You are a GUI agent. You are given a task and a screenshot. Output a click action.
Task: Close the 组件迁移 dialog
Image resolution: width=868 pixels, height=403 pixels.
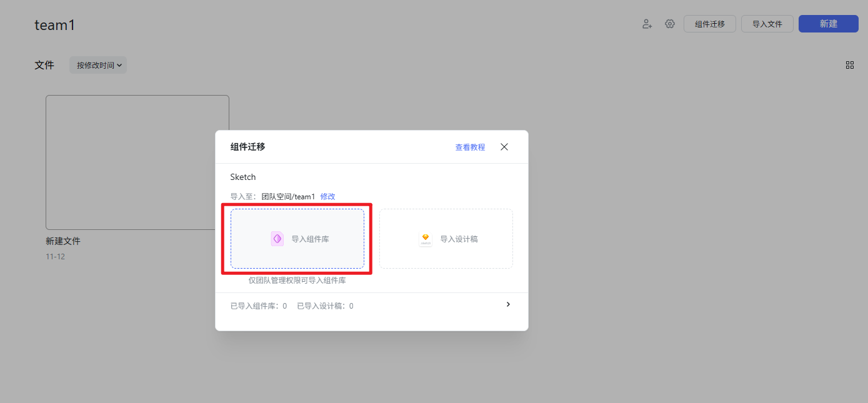pos(504,147)
